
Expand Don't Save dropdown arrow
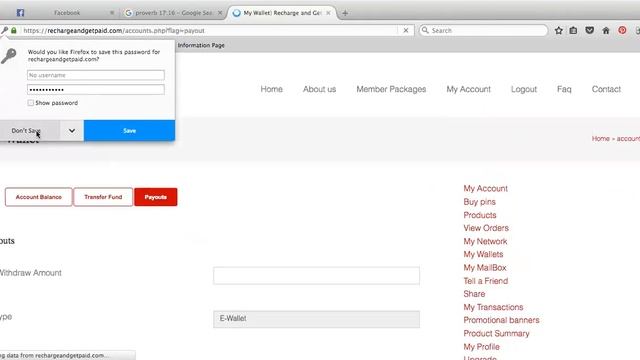(x=72, y=131)
